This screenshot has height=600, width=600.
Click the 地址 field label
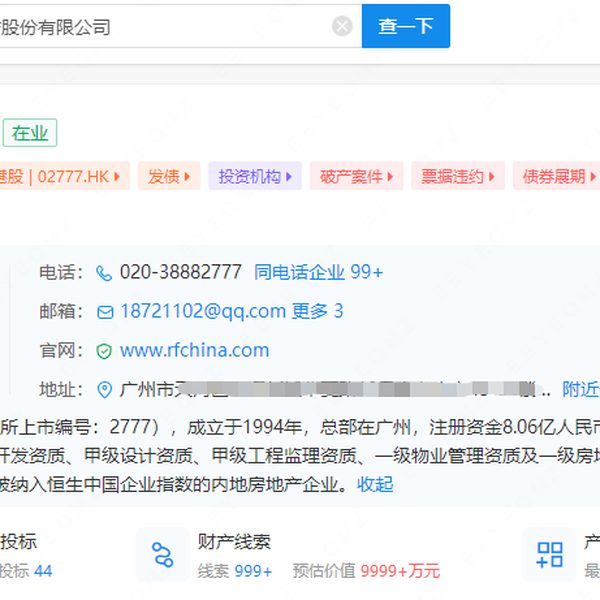coord(61,390)
